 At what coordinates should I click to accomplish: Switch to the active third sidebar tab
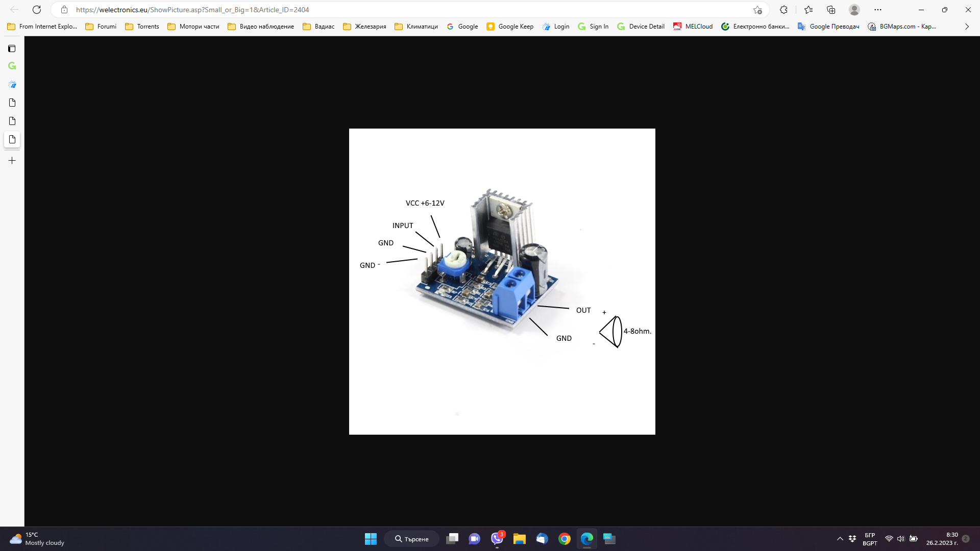12,139
